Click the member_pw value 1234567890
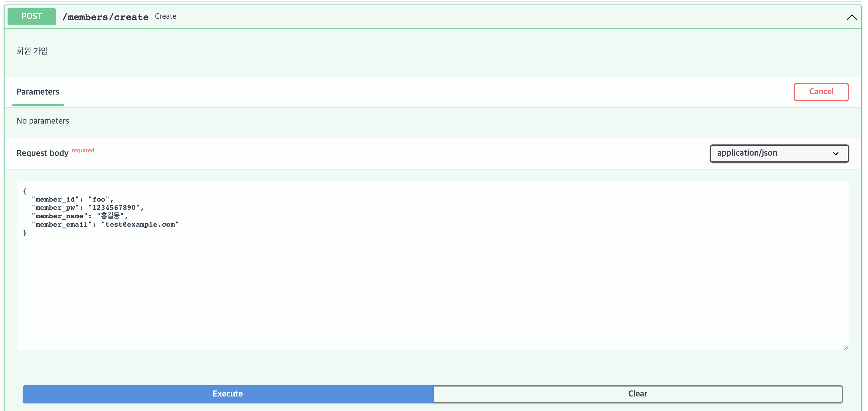 (114, 208)
